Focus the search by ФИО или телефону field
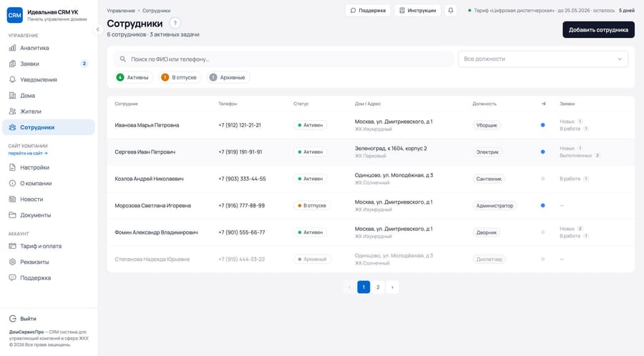Viewport: 644px width, 356px height. coord(284,59)
